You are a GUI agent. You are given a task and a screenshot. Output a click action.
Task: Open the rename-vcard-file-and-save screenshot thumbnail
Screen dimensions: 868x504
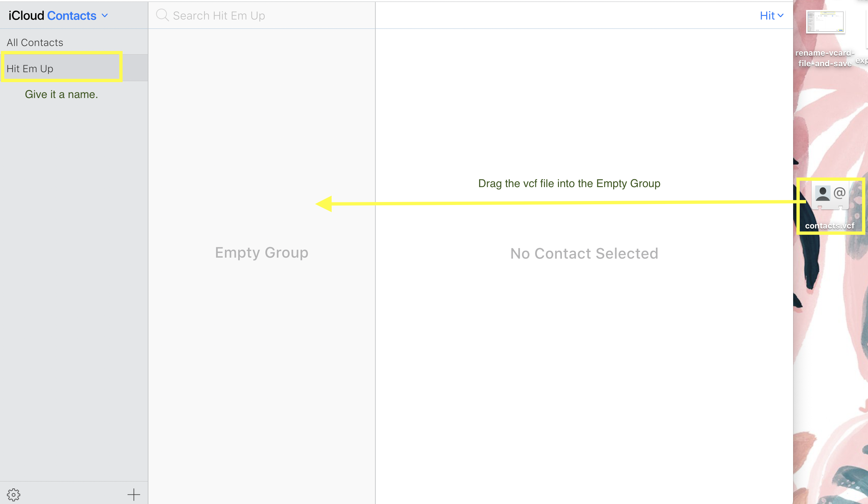(825, 22)
